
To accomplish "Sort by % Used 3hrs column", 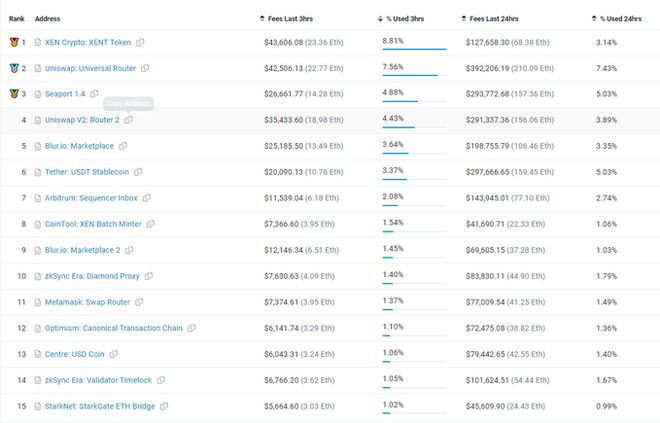I will [x=410, y=19].
